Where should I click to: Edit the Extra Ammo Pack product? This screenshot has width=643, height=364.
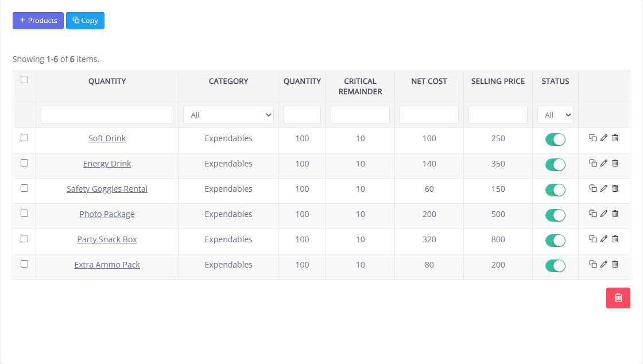click(603, 264)
